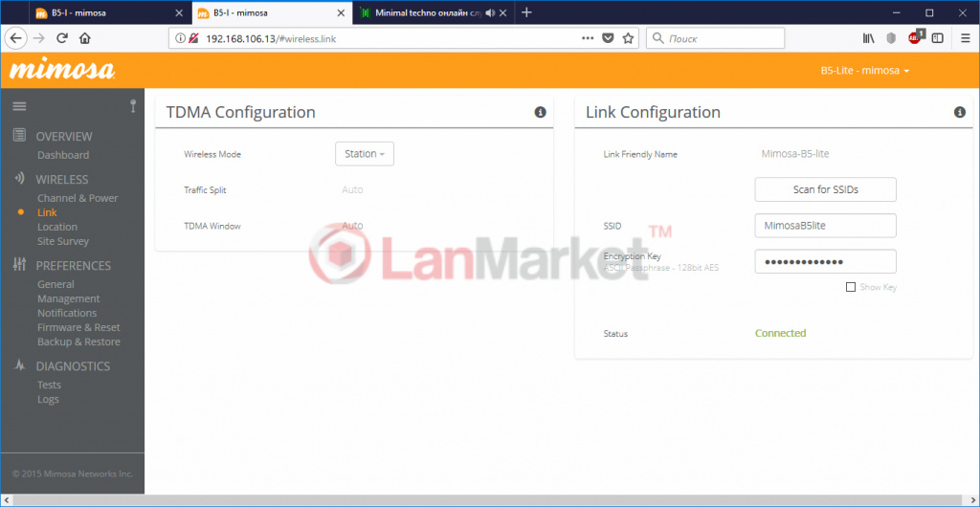Click the Scan for SSIDs button

pos(825,189)
